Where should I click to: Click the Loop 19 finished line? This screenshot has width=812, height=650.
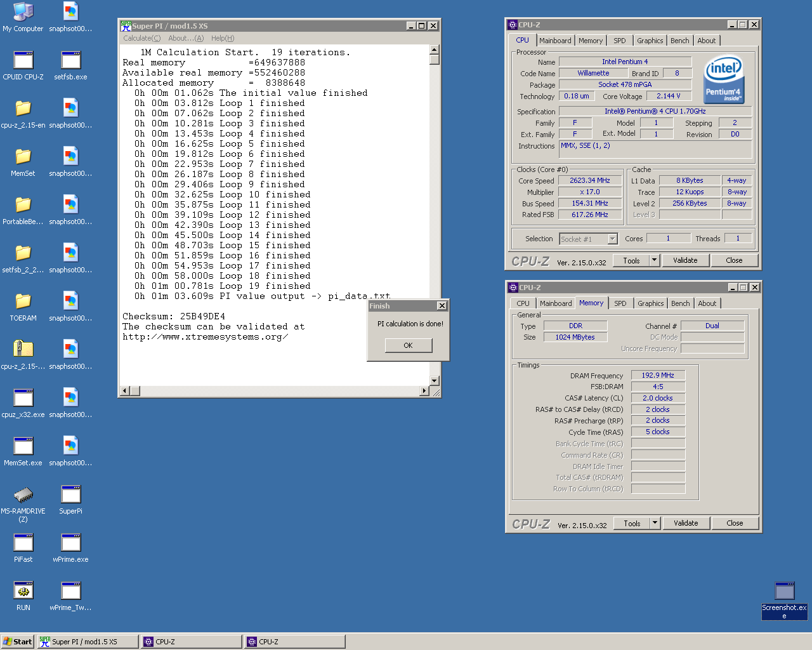[x=222, y=286]
